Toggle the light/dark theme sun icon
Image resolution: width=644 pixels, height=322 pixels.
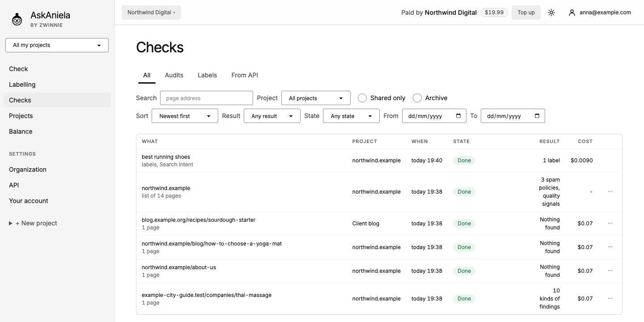click(551, 13)
